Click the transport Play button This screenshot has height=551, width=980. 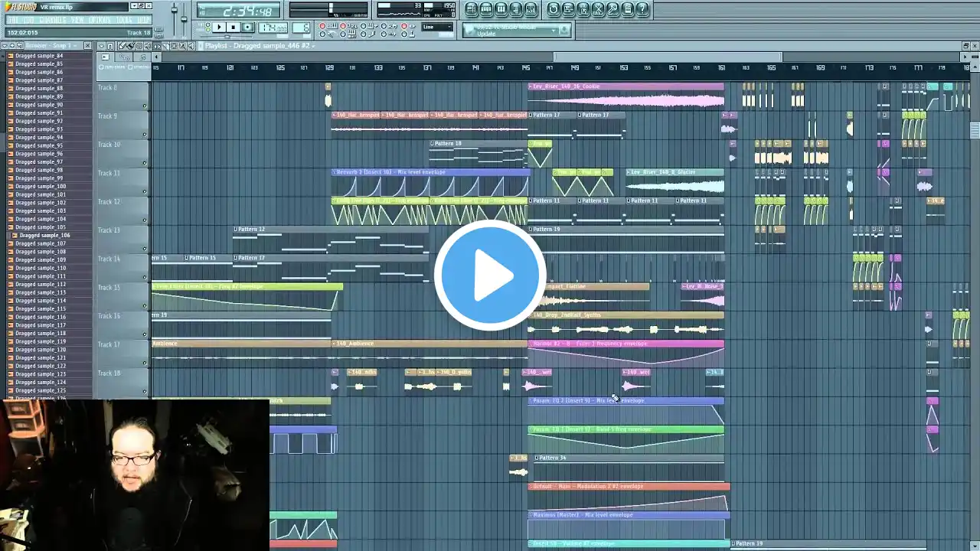[219, 28]
